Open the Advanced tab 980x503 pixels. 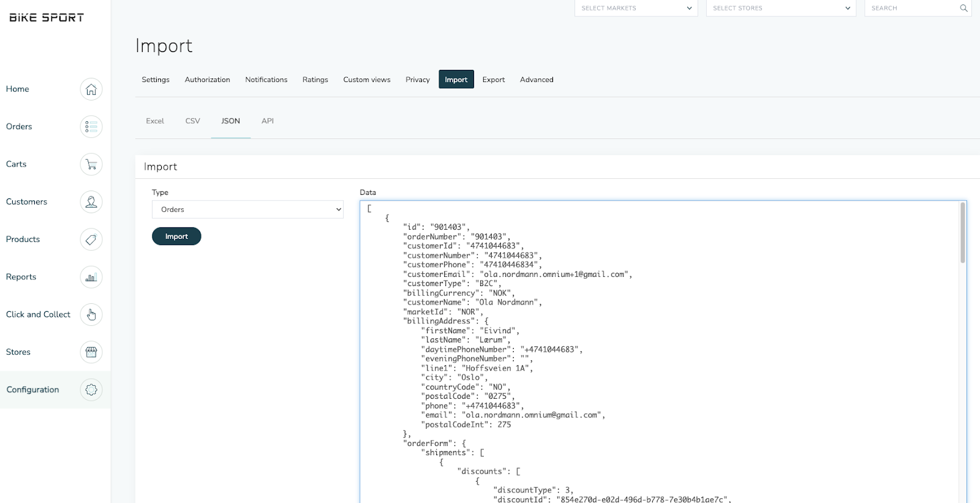tap(537, 80)
